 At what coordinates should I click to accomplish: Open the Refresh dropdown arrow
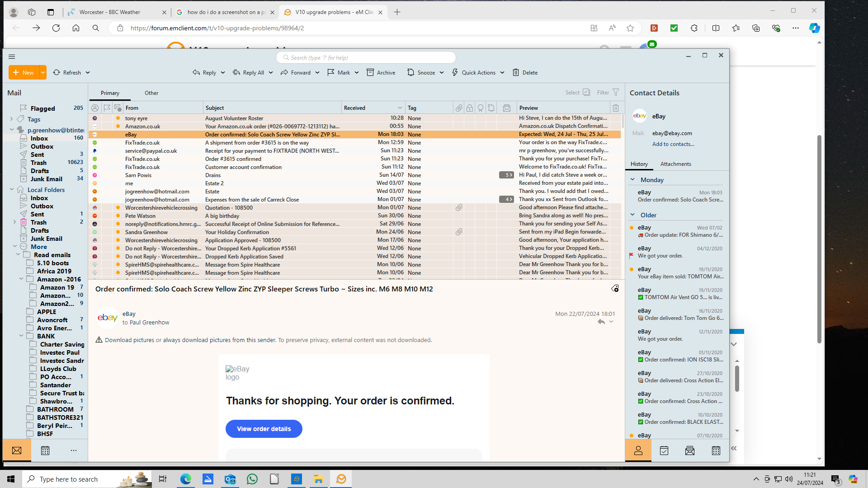click(x=88, y=72)
